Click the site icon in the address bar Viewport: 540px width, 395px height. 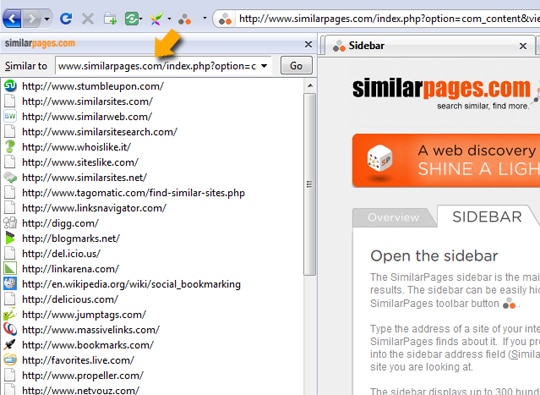pyautogui.click(x=225, y=19)
